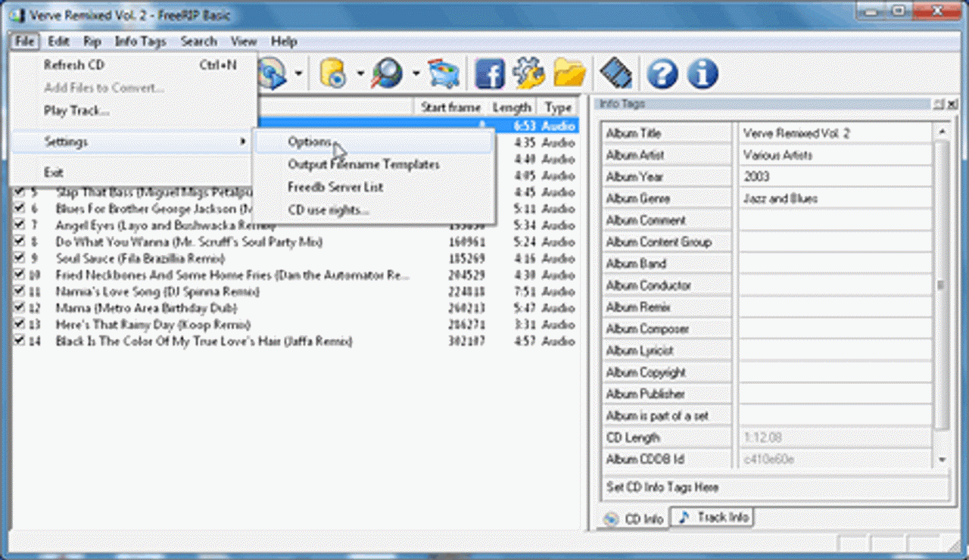This screenshot has height=560, width=969.
Task: Open the Edit menu
Action: pos(59,42)
